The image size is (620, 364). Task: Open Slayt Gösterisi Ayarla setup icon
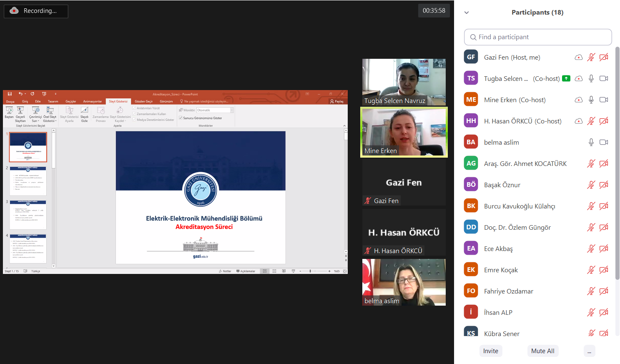point(69,114)
